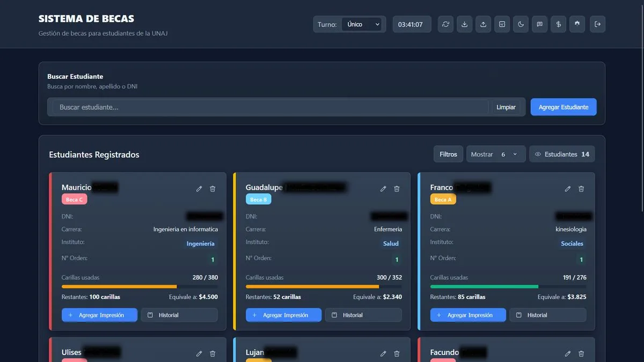Click Agregar Impresión on Guadalupe's card
This screenshot has height=362, width=644.
click(283, 315)
